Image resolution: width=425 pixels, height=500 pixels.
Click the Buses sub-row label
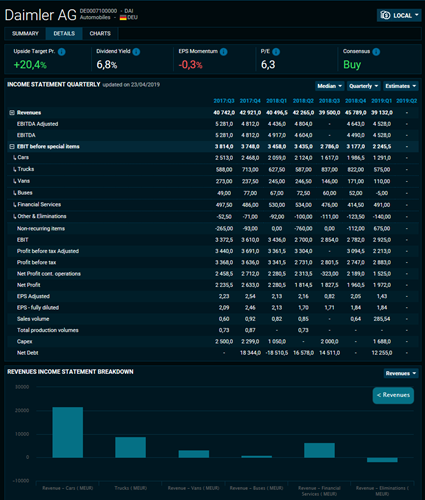[x=25, y=193]
